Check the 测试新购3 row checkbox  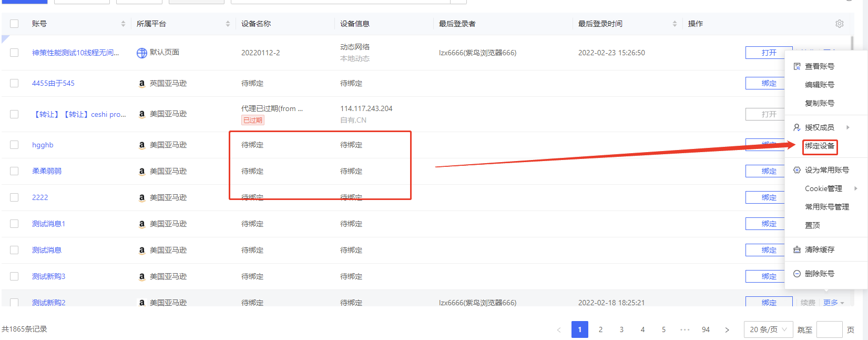[14, 276]
